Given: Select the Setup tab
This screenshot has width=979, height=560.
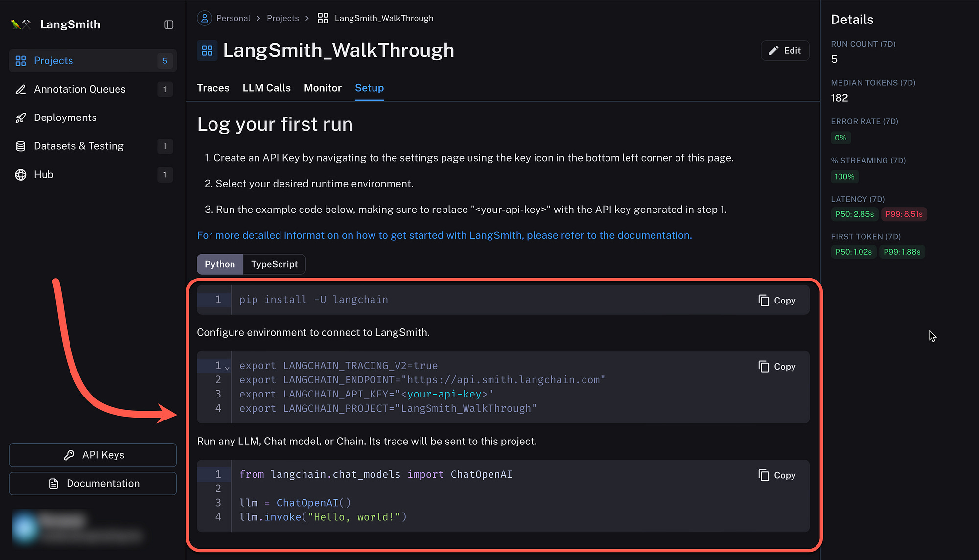Looking at the screenshot, I should pyautogui.click(x=369, y=88).
